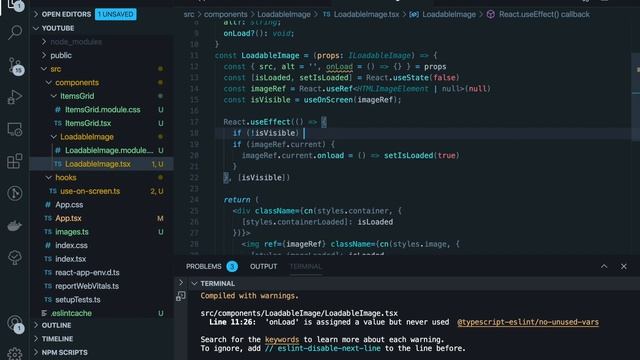This screenshot has width=640, height=360.
Task: Collapse the src folder
Action: coord(44,69)
